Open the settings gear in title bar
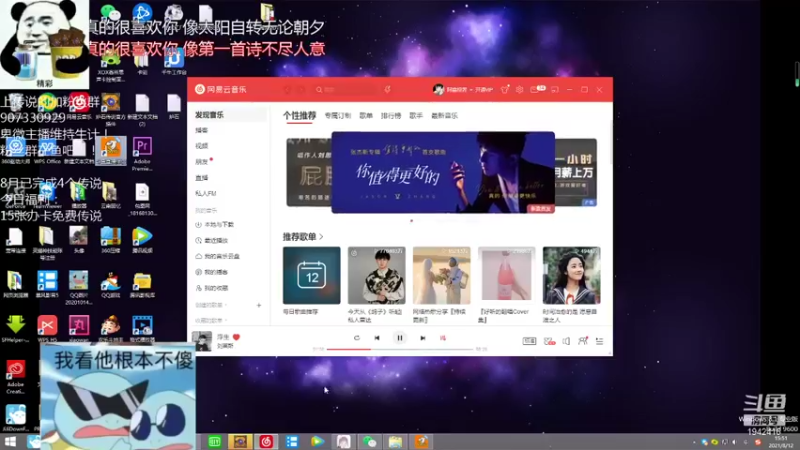Viewport: 800px width, 450px height. point(519,89)
